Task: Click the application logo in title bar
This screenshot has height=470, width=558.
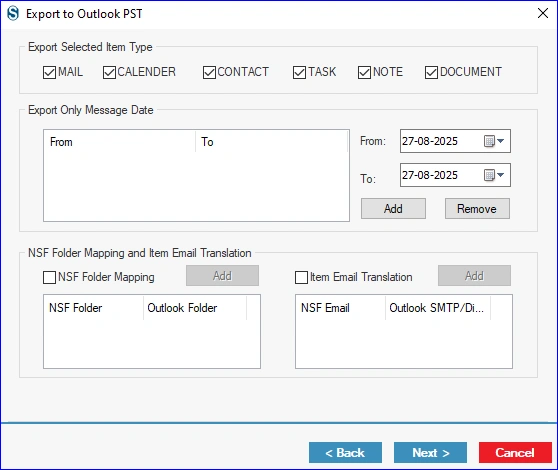Action: click(x=13, y=14)
